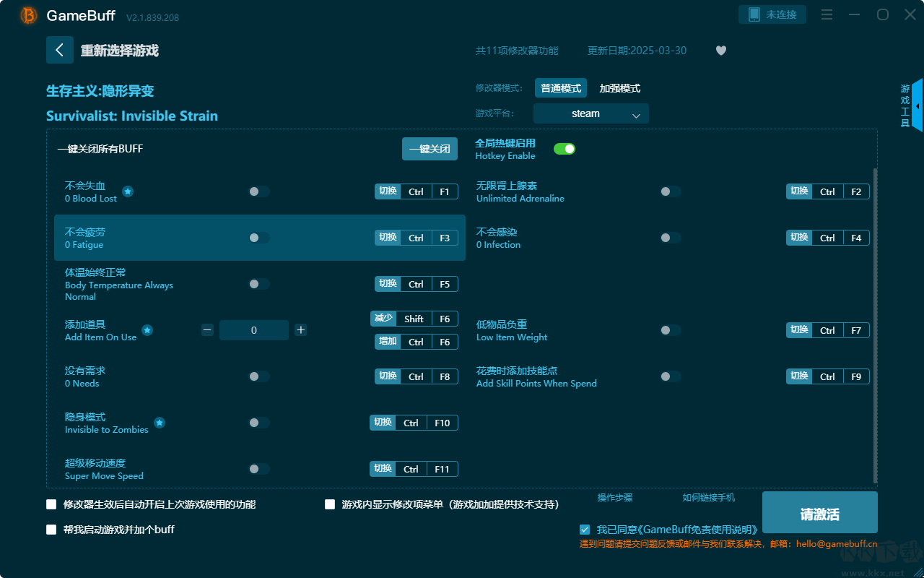Switch to enhanced mode tab (加强模式)
Image resolution: width=924 pixels, height=578 pixels.
[x=619, y=88]
